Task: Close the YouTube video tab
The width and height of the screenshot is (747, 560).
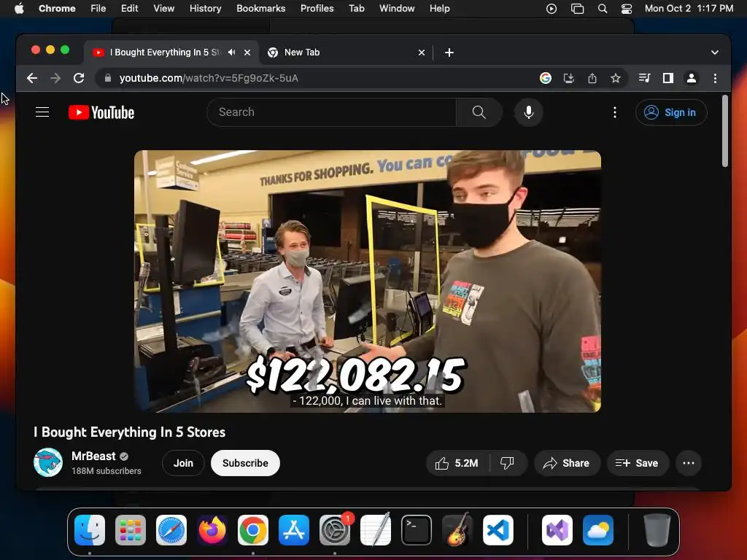Action: click(247, 52)
